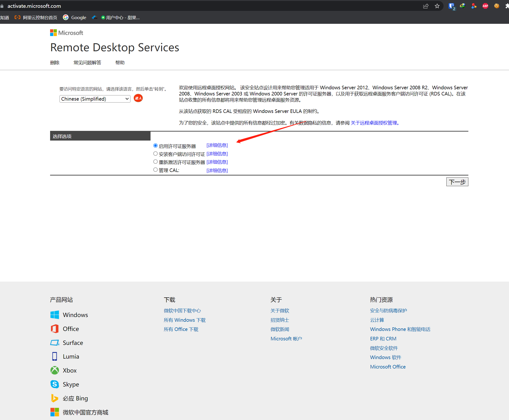509x420 pixels.
Task: Click the lock icon in address bar
Action: click(x=2, y=6)
